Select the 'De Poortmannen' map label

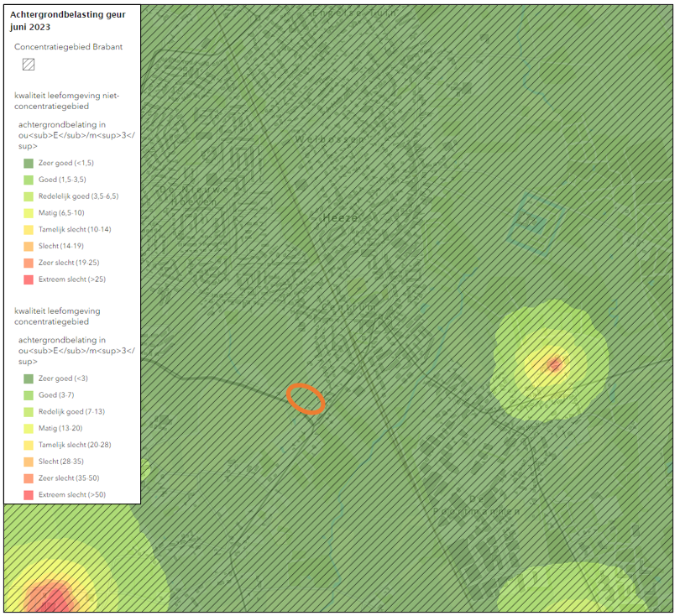click(x=477, y=505)
